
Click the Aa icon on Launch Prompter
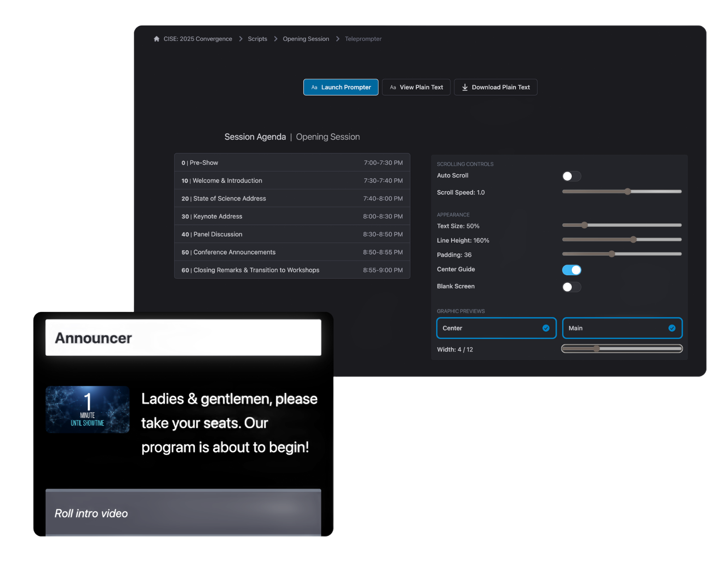(314, 87)
